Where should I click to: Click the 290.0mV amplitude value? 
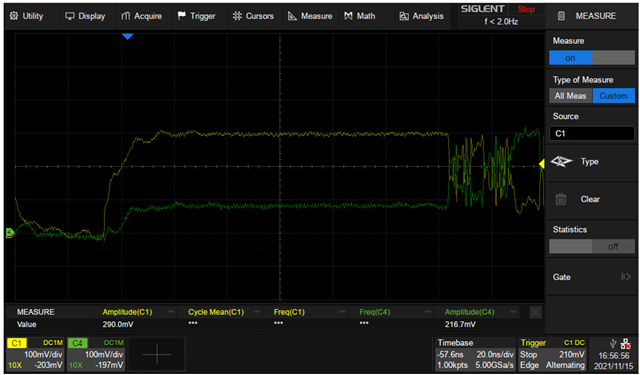pyautogui.click(x=118, y=324)
